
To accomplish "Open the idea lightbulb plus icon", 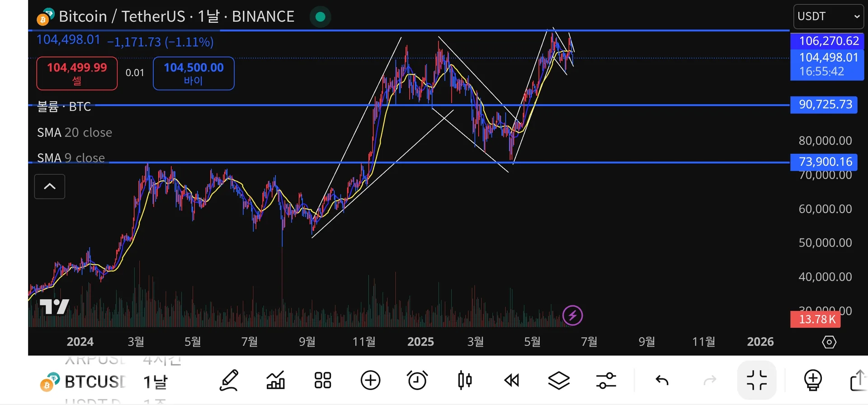I will click(813, 380).
